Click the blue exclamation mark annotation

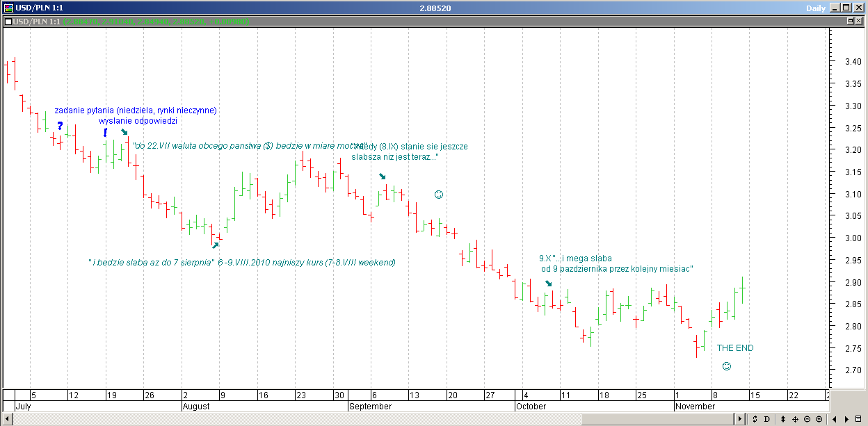click(105, 132)
